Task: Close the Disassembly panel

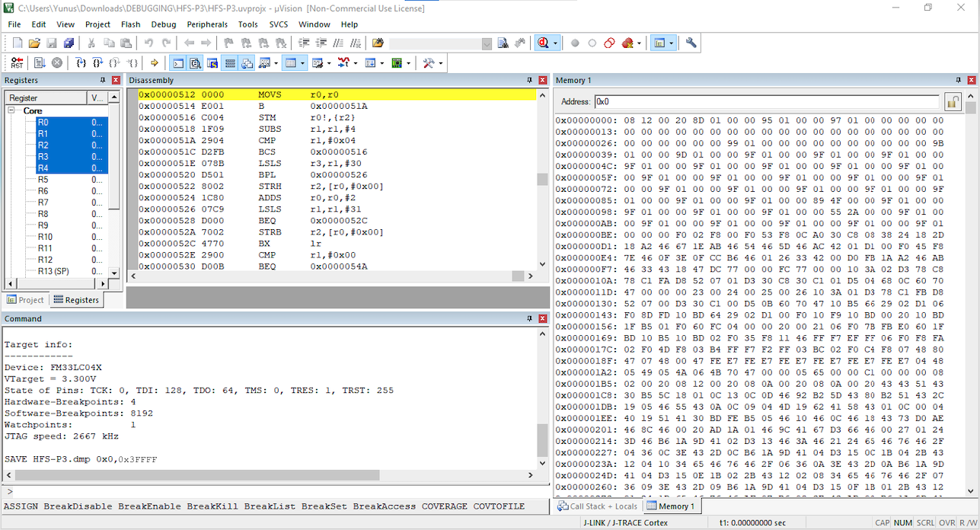Action: point(543,80)
